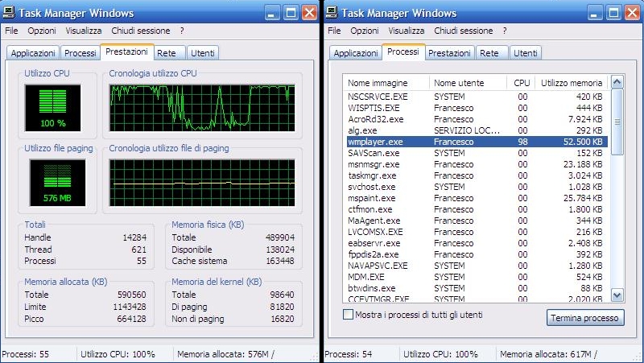
Task: Click Limite value 1143428
Action: 130,307
